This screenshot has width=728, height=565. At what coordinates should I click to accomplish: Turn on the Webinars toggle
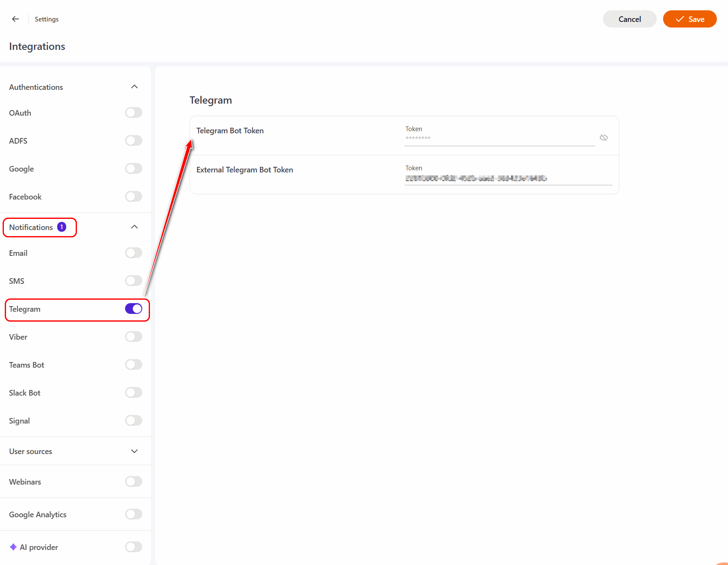tap(134, 482)
